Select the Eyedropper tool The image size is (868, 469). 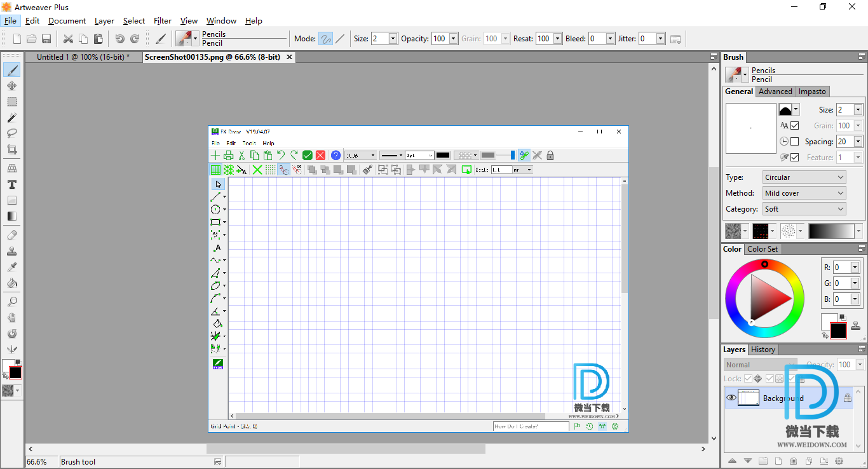click(11, 267)
